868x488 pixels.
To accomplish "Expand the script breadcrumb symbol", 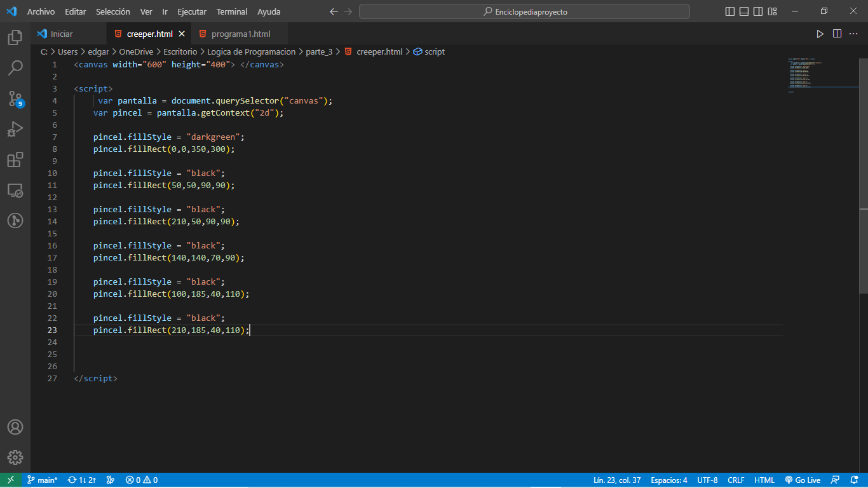I will (429, 52).
